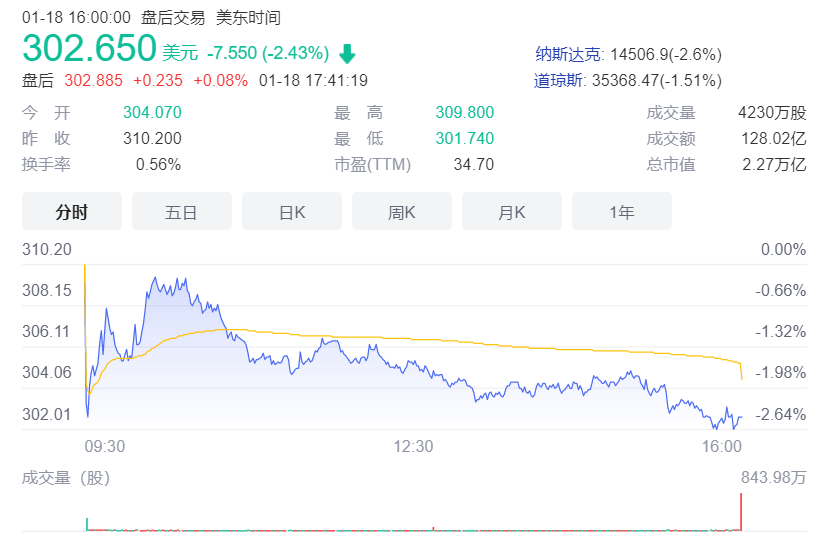
Task: Click the current price 302.650
Action: [89, 49]
